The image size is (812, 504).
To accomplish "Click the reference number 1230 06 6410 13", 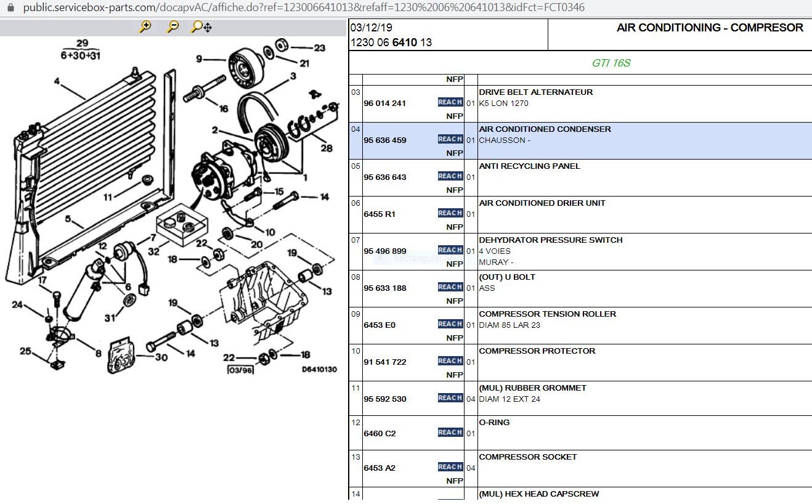I will [391, 43].
